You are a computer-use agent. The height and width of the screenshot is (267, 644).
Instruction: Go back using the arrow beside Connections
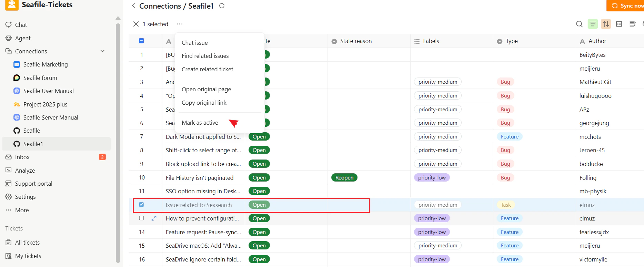[x=133, y=6]
